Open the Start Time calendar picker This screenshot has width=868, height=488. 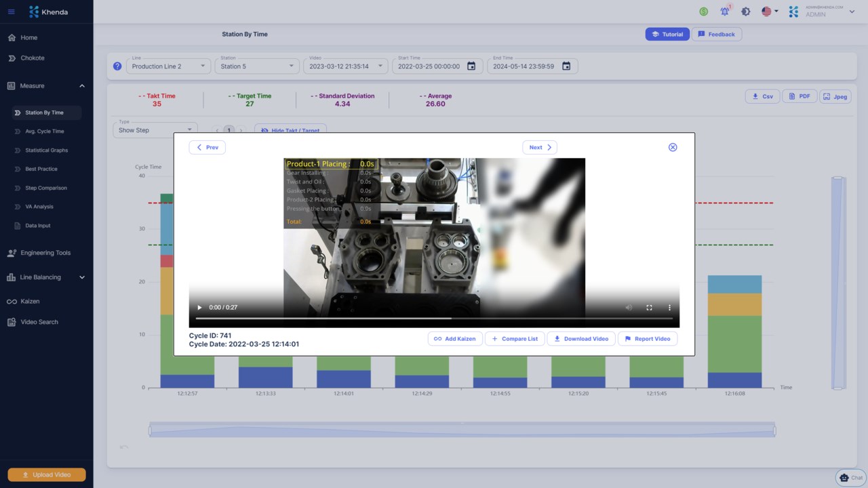click(x=471, y=66)
